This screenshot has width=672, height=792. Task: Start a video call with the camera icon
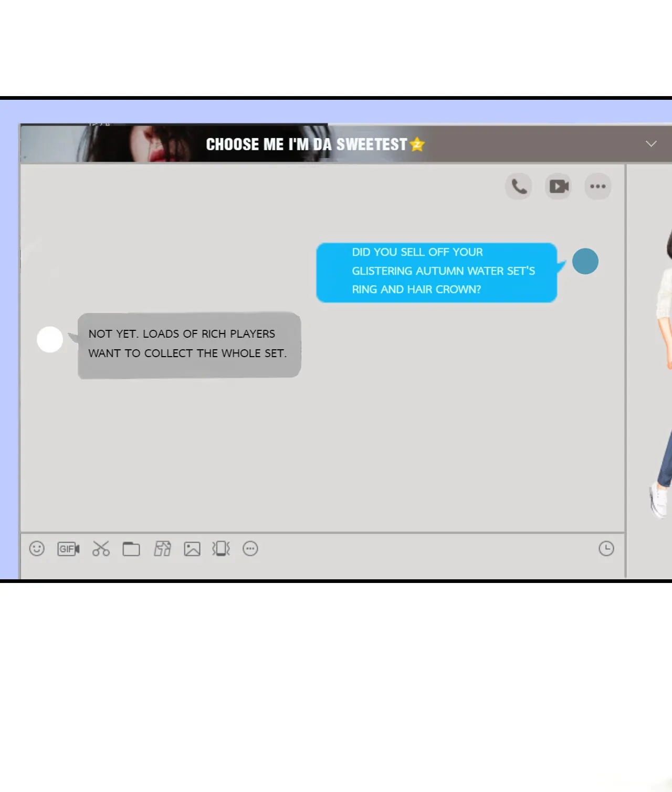[x=559, y=186]
